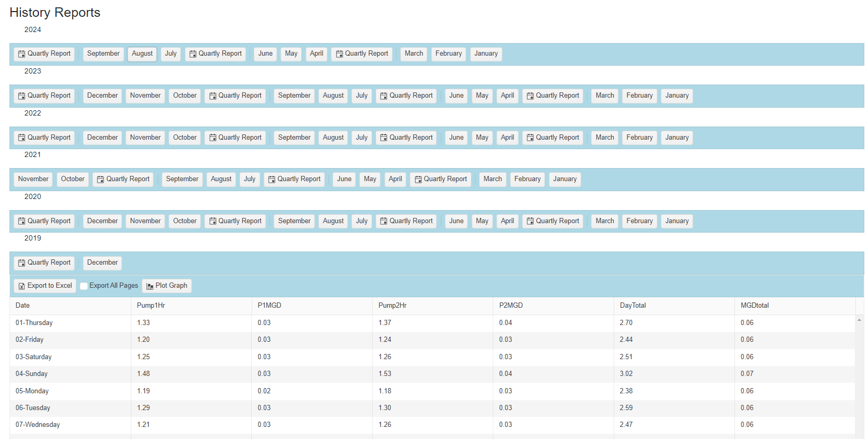Click the calendar icon on 2019's Quartly Report

point(22,263)
